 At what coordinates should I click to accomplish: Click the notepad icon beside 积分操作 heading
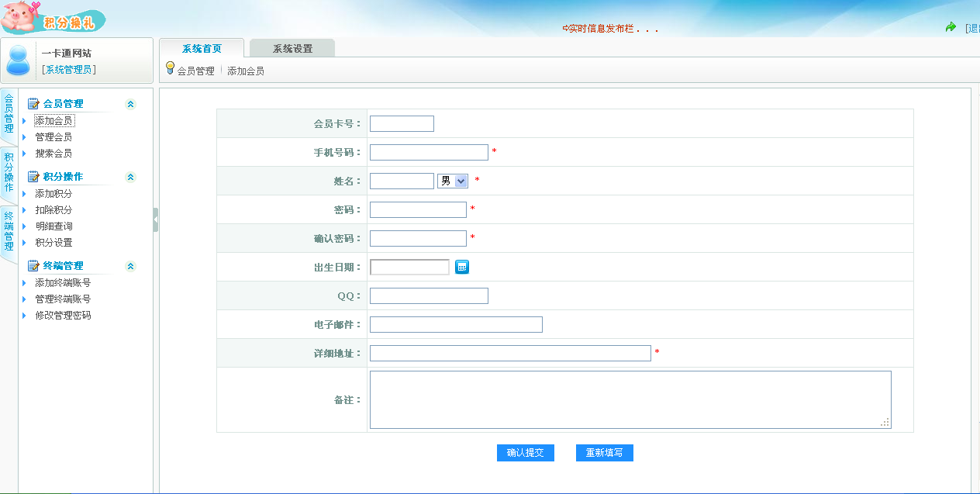[33, 177]
